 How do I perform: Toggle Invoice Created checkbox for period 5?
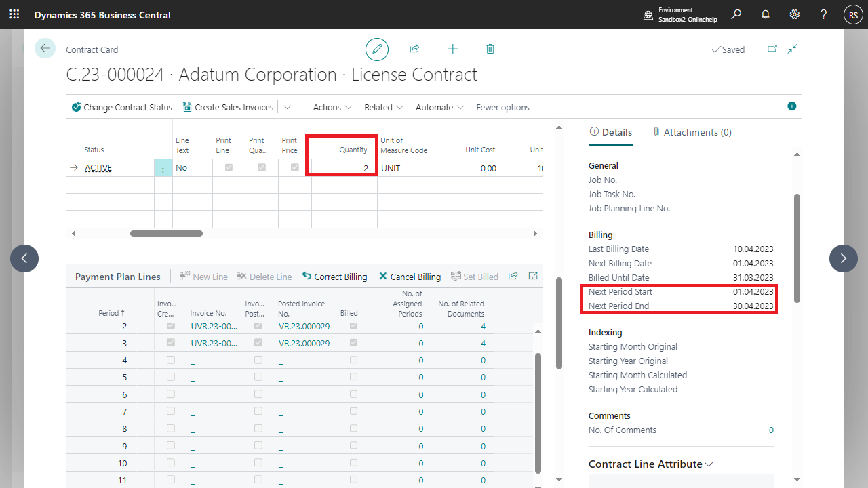pyautogui.click(x=170, y=377)
